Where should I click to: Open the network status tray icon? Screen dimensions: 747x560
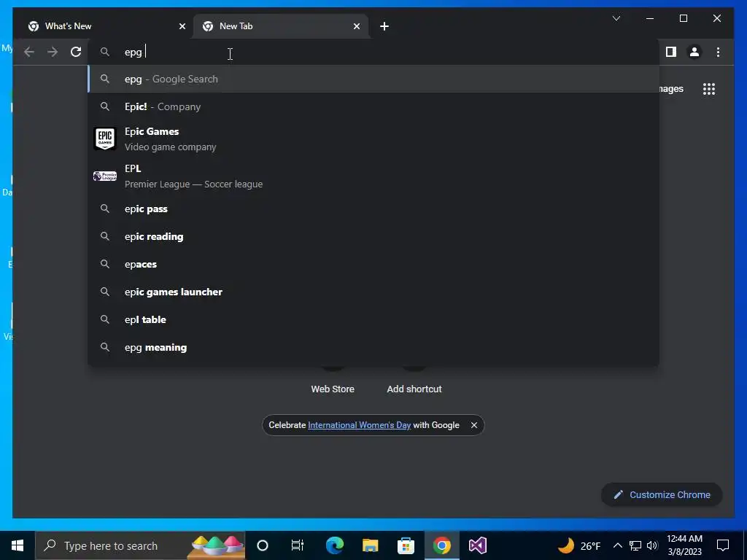coord(635,545)
